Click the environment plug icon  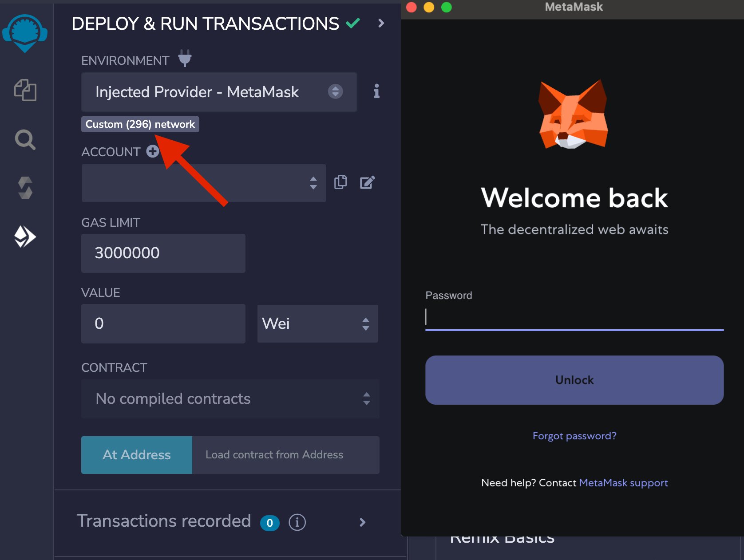[185, 58]
